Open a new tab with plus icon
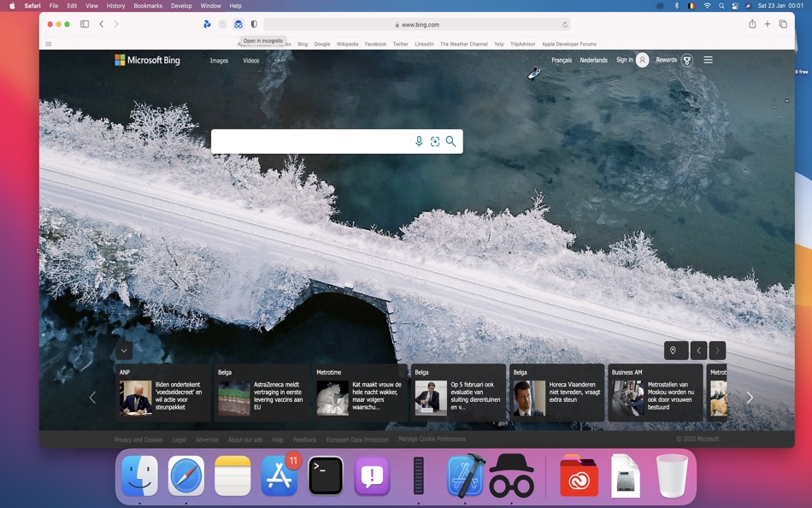The image size is (812, 508). coord(768,24)
